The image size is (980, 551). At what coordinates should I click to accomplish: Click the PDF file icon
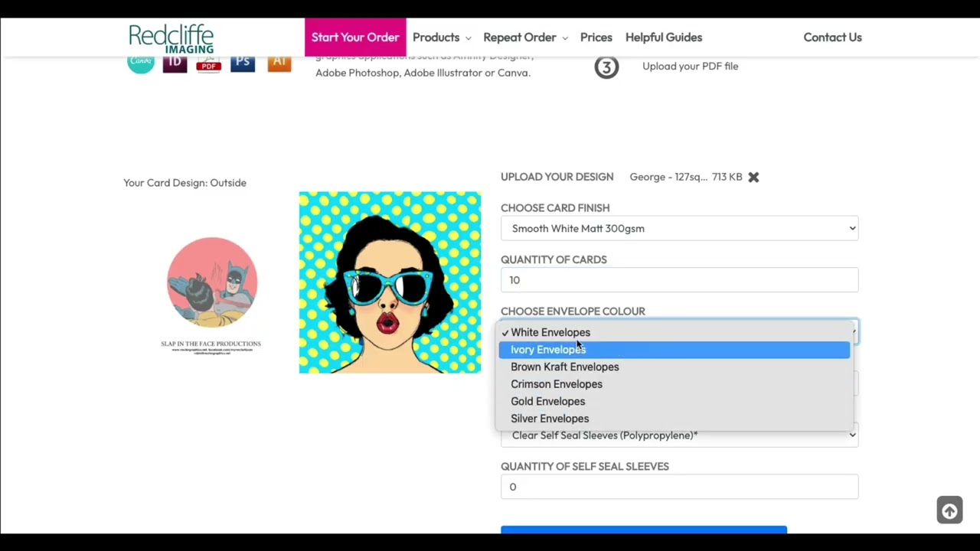[x=208, y=64]
